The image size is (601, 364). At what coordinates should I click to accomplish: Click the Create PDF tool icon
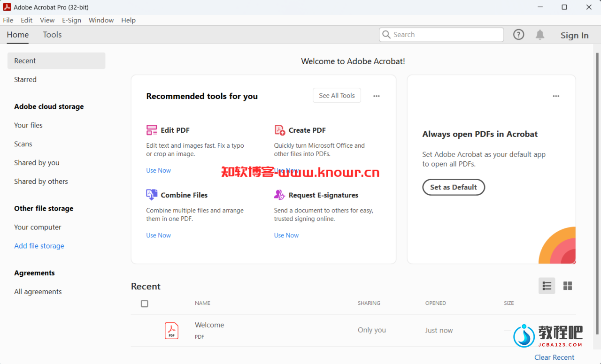tap(280, 130)
